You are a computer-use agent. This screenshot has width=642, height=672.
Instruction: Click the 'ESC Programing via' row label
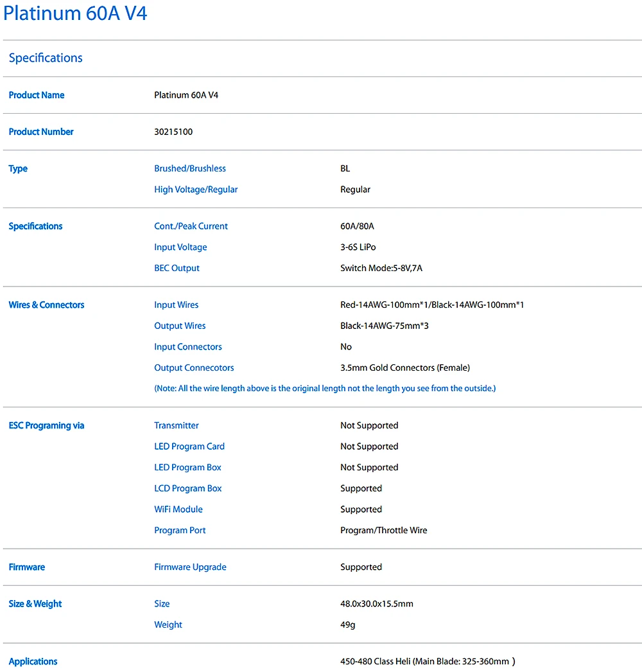47,425
